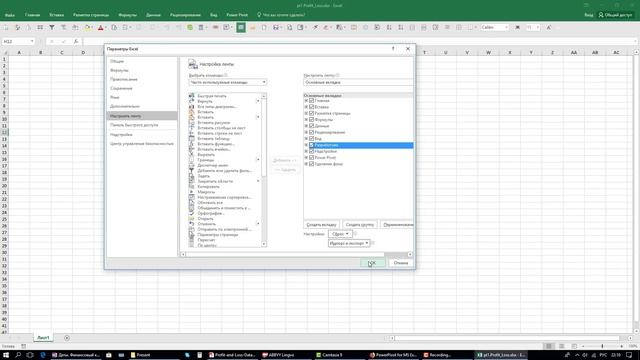Open the Edge browser from taskbar

tap(43, 355)
